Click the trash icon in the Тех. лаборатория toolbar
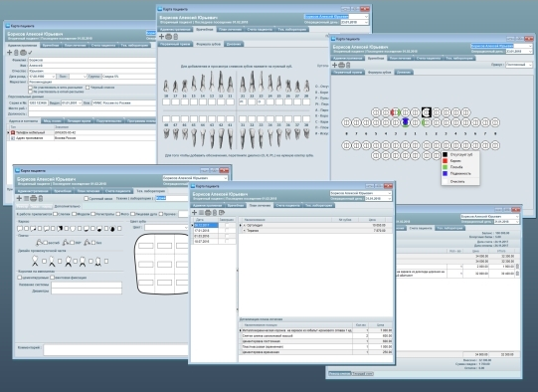538x392 pixels. point(41,198)
